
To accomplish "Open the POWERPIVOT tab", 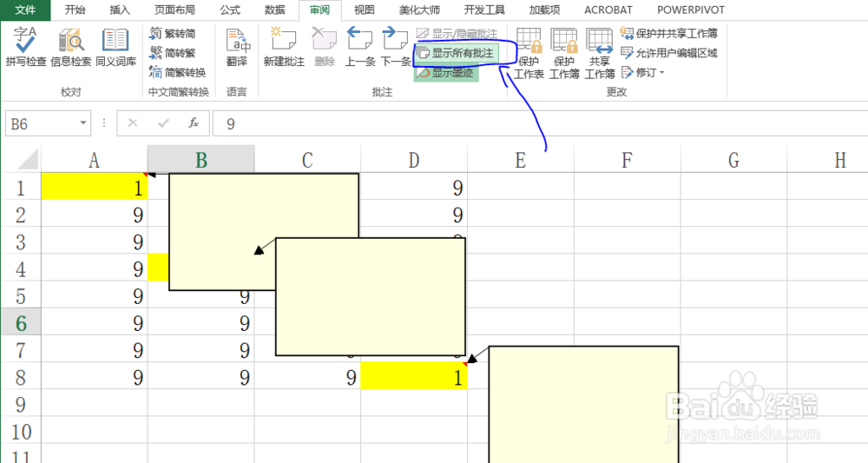I will 690,10.
